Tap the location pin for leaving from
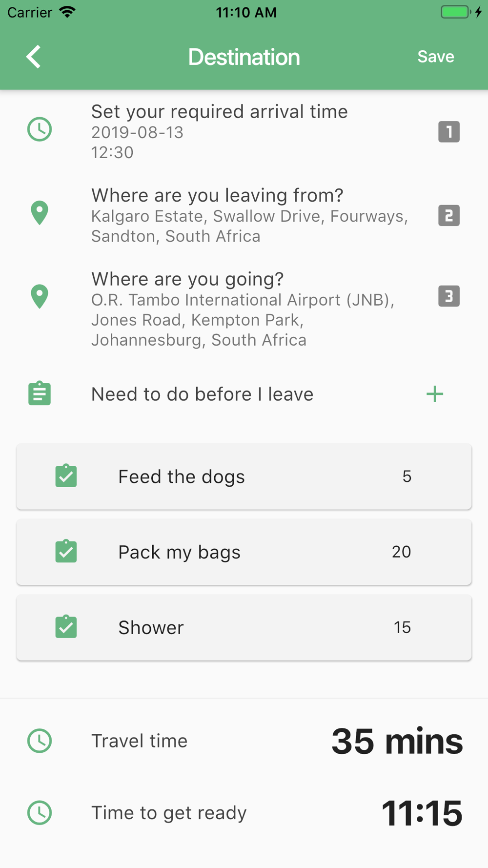 40,213
